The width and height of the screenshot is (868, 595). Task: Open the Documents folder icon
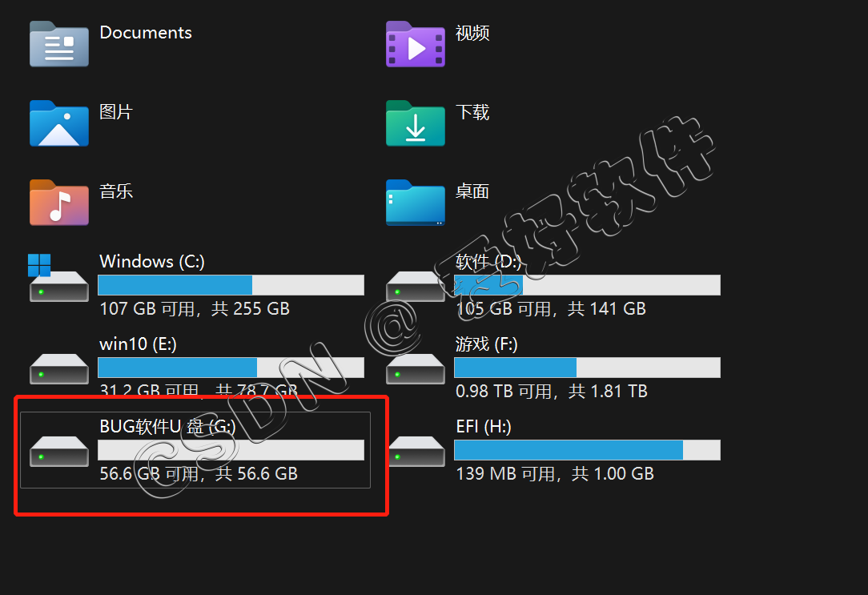point(59,44)
